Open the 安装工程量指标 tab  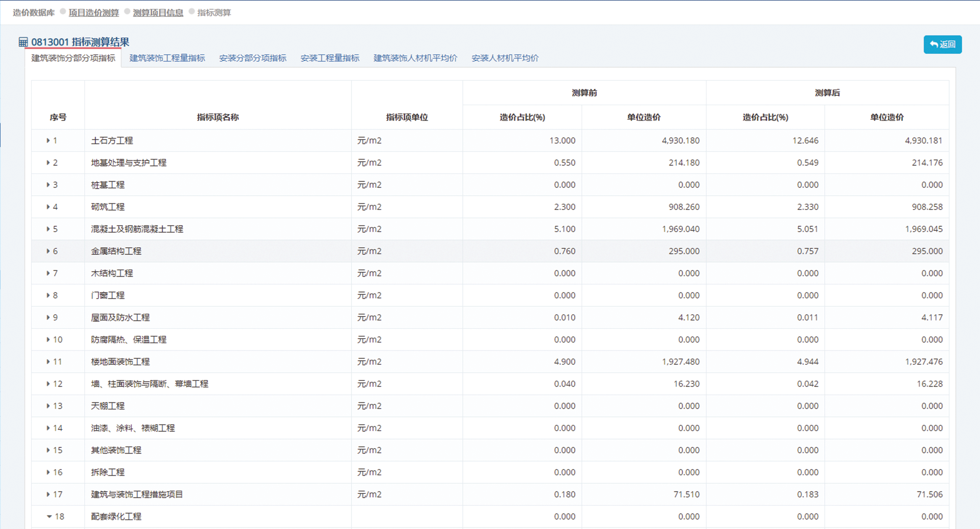330,58
